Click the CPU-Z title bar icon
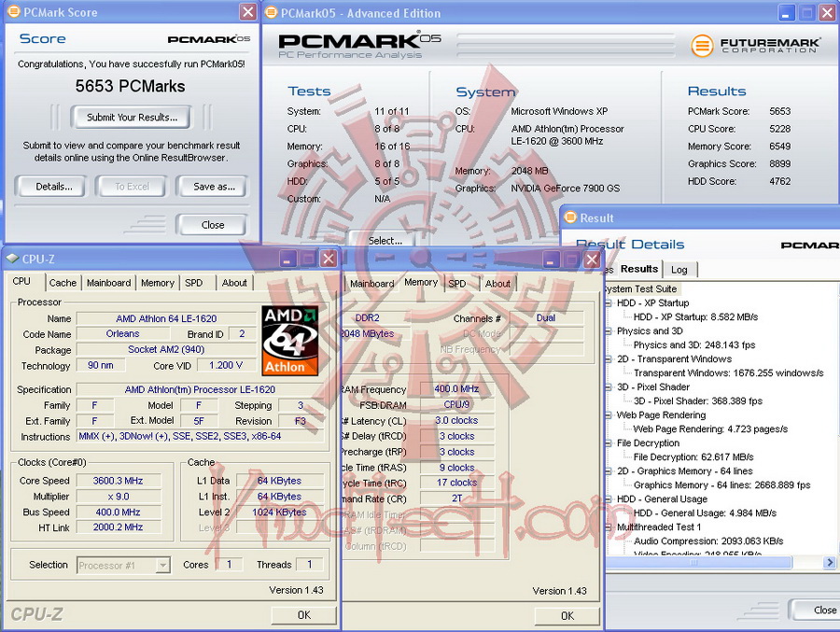 (12, 259)
